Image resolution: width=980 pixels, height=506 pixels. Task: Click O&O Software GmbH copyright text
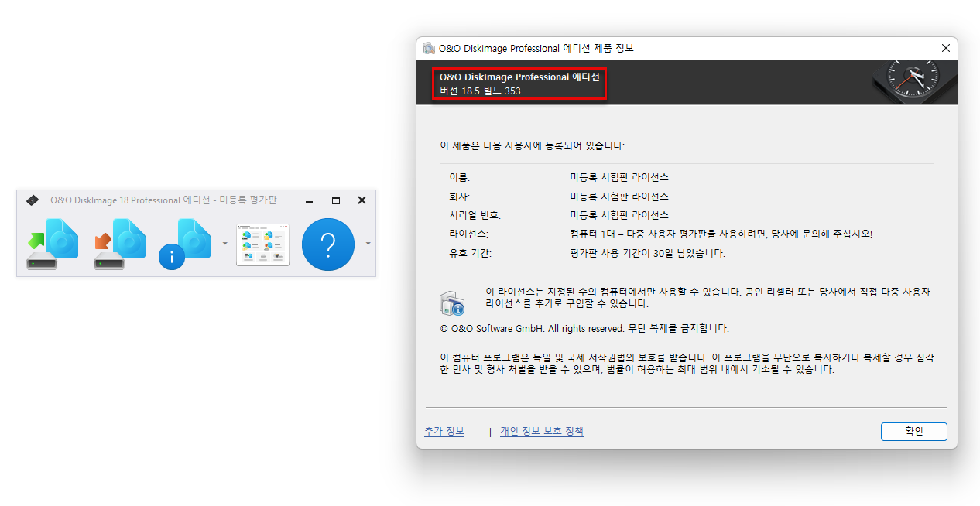pos(584,328)
